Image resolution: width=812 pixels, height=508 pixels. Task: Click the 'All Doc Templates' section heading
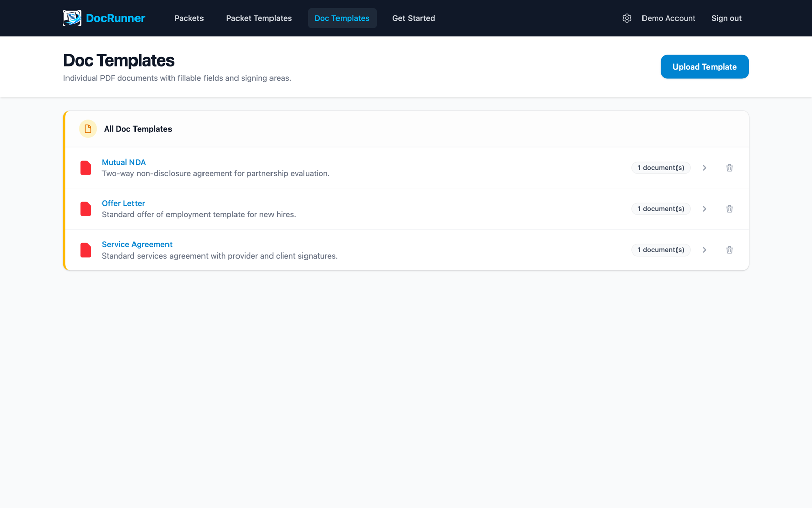pos(138,129)
